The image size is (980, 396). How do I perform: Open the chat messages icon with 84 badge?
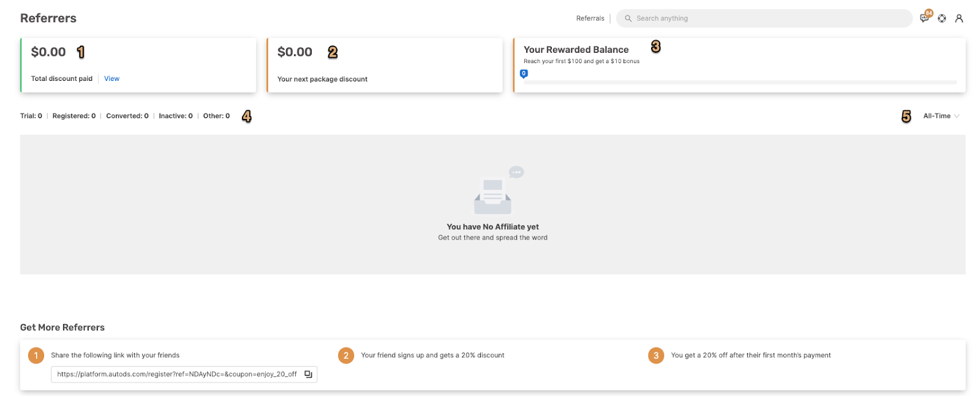pyautogui.click(x=924, y=18)
